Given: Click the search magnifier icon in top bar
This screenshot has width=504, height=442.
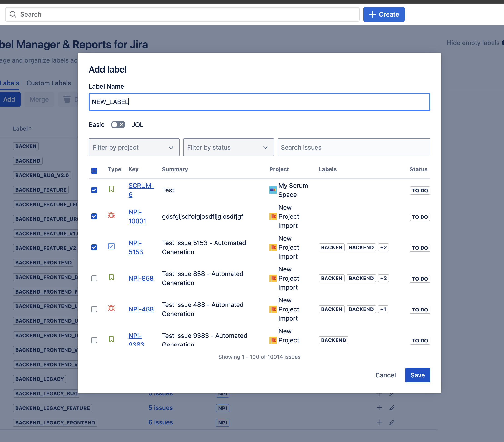Looking at the screenshot, I should (x=13, y=14).
